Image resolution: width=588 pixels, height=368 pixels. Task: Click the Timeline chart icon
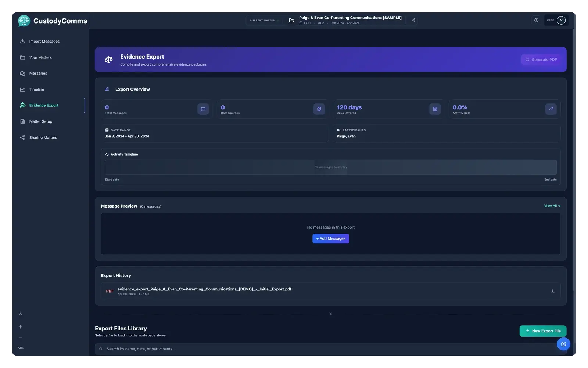tap(22, 89)
